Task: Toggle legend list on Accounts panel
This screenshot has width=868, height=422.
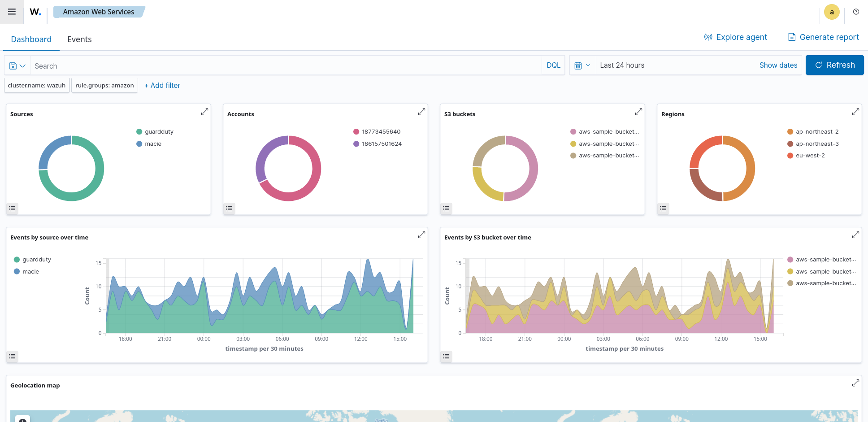Action: point(229,209)
